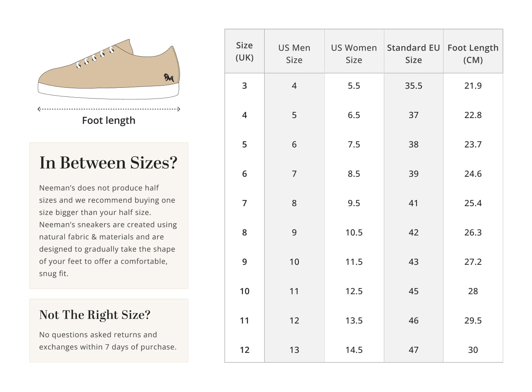The image size is (532, 392).
Task: Click the returns and exchanges policy text
Action: point(108,341)
